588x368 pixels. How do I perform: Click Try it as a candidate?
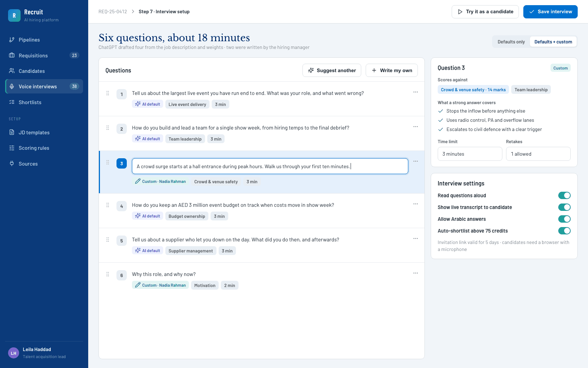coord(485,12)
